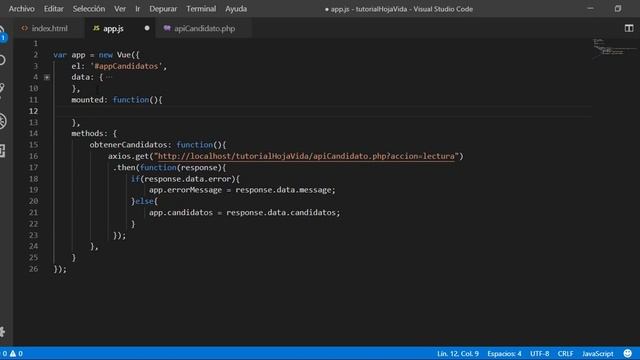This screenshot has height=360, width=640.
Task: Click the app.errorMessage assignment text
Action: 242,190
